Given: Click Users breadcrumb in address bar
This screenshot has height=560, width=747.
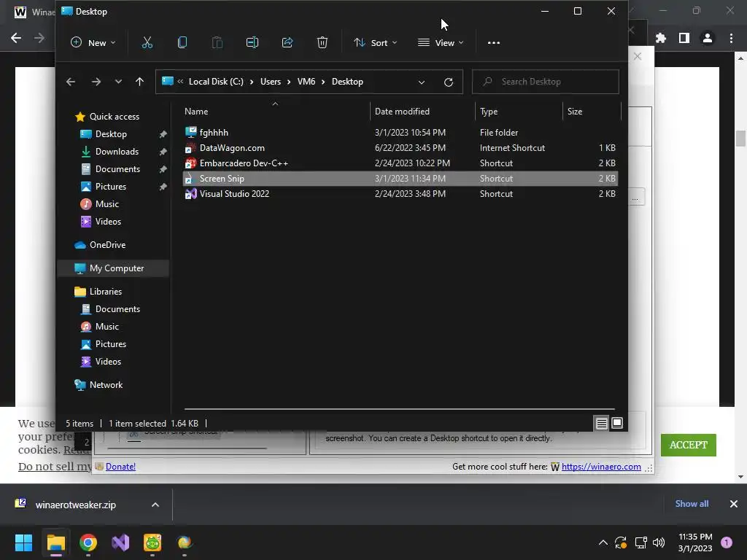Looking at the screenshot, I should pyautogui.click(x=271, y=82).
